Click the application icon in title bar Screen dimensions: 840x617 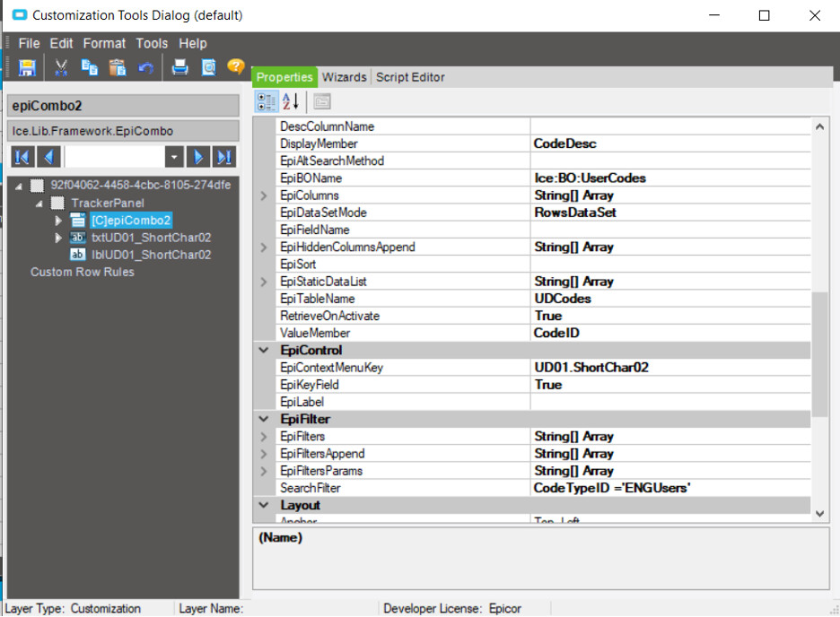coord(19,15)
